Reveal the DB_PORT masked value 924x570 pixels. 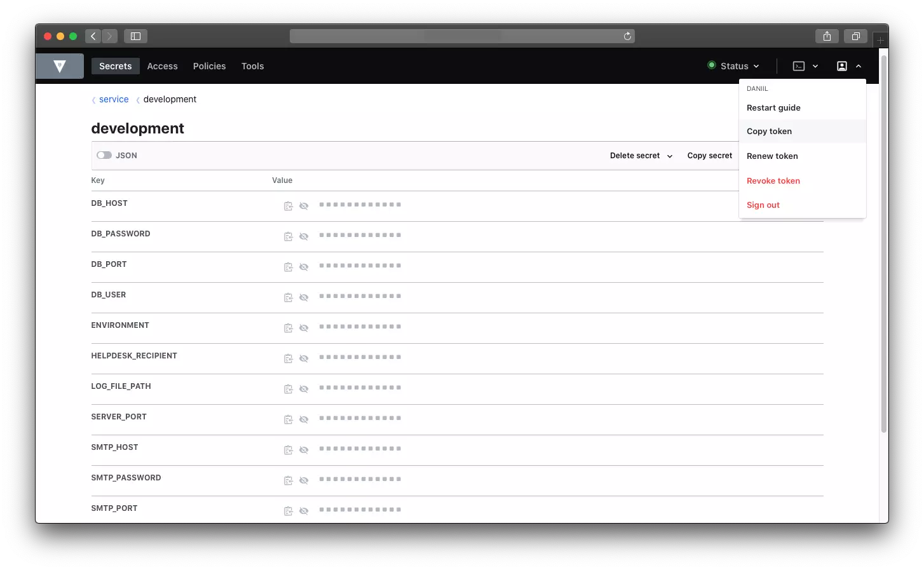tap(304, 267)
